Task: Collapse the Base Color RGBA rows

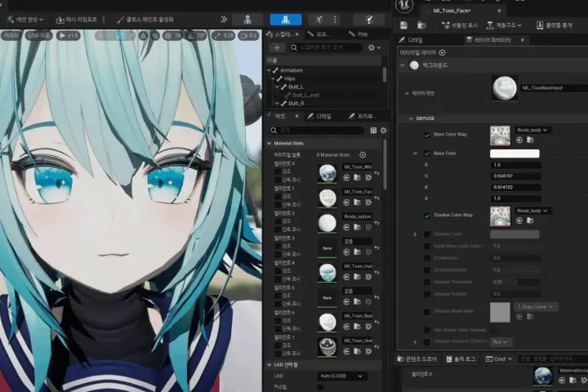Action: (x=415, y=154)
